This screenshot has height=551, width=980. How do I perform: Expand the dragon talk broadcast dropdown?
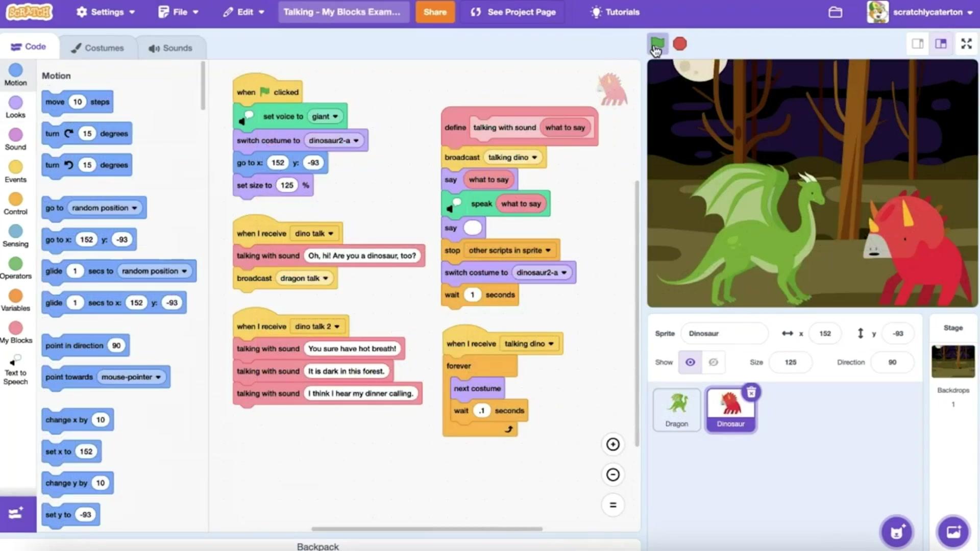coord(305,278)
